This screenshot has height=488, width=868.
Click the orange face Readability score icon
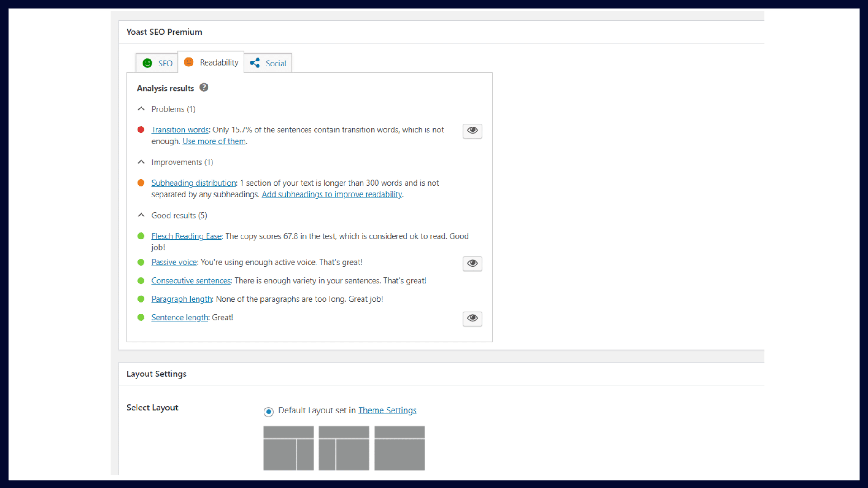pyautogui.click(x=189, y=62)
